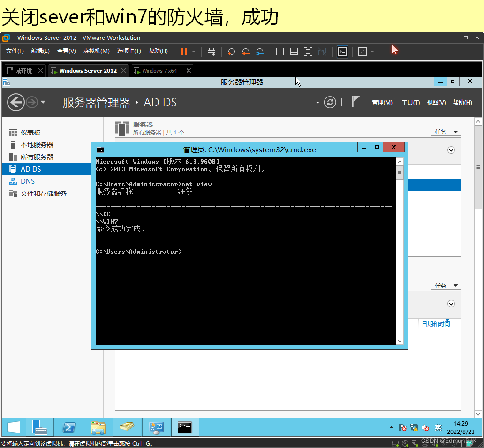Open the snapshot manager
This screenshot has width=484, height=448.
260,52
